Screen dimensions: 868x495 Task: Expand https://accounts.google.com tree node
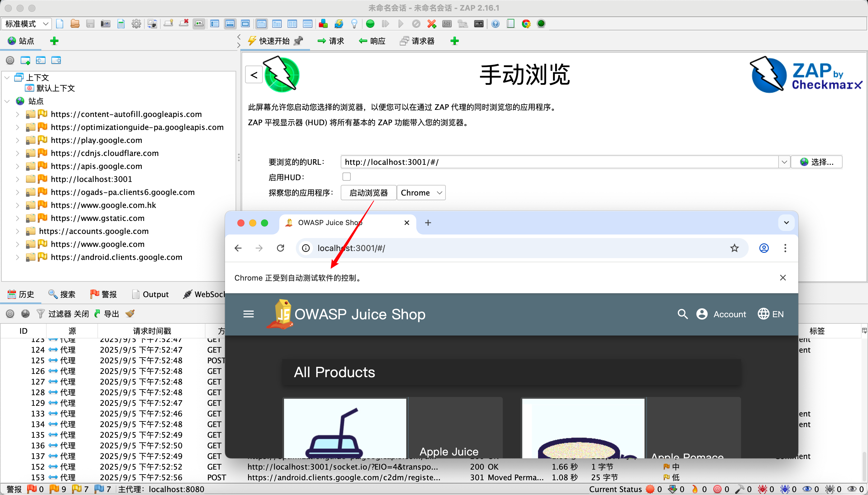[x=18, y=231]
